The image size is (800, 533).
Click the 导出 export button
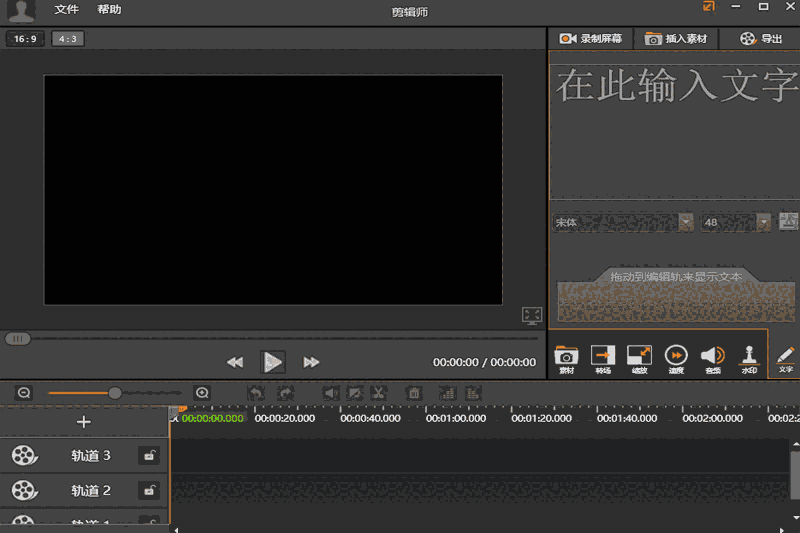(x=762, y=39)
